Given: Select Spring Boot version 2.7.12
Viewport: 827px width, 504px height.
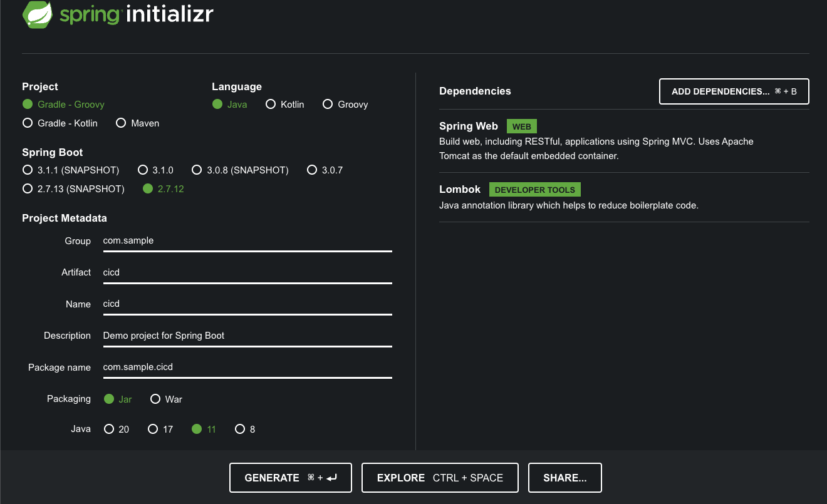Looking at the screenshot, I should click(x=164, y=189).
